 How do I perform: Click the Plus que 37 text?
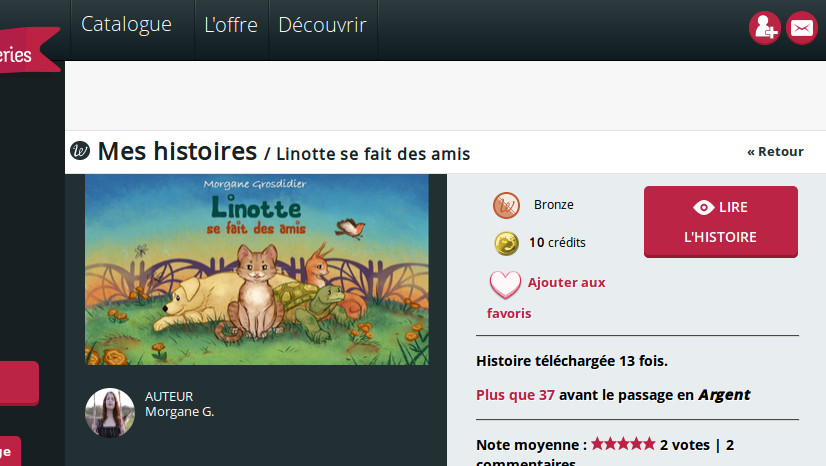(x=515, y=395)
